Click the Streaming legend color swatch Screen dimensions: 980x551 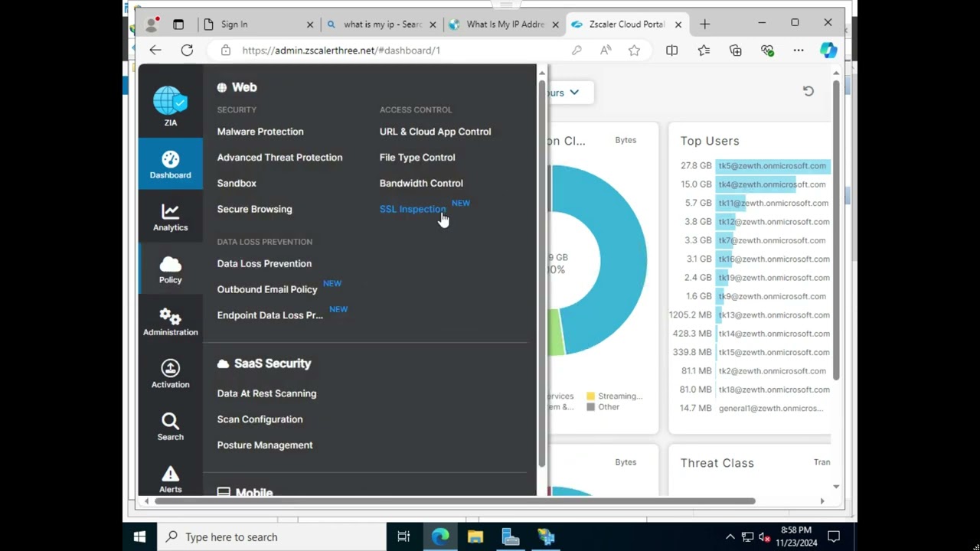(591, 396)
